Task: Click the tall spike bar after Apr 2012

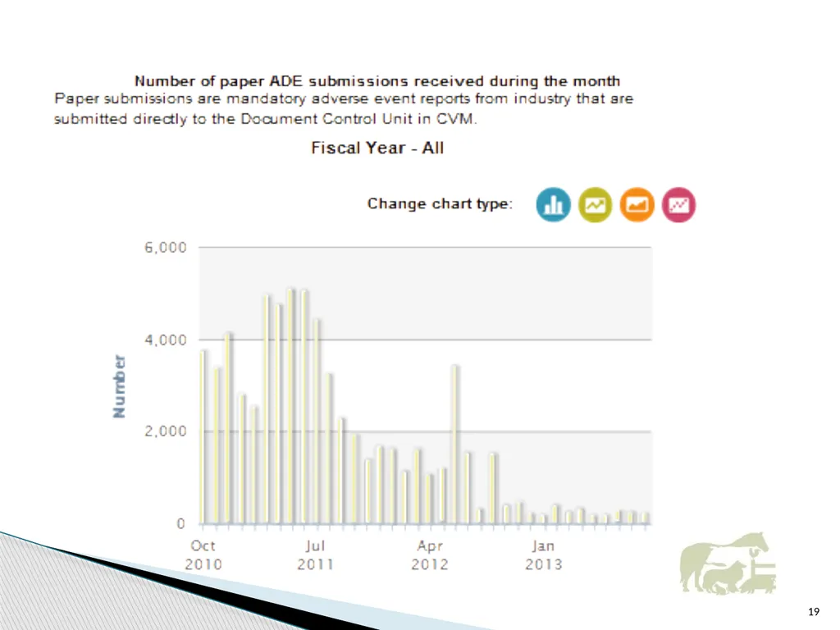Action: pyautogui.click(x=454, y=445)
